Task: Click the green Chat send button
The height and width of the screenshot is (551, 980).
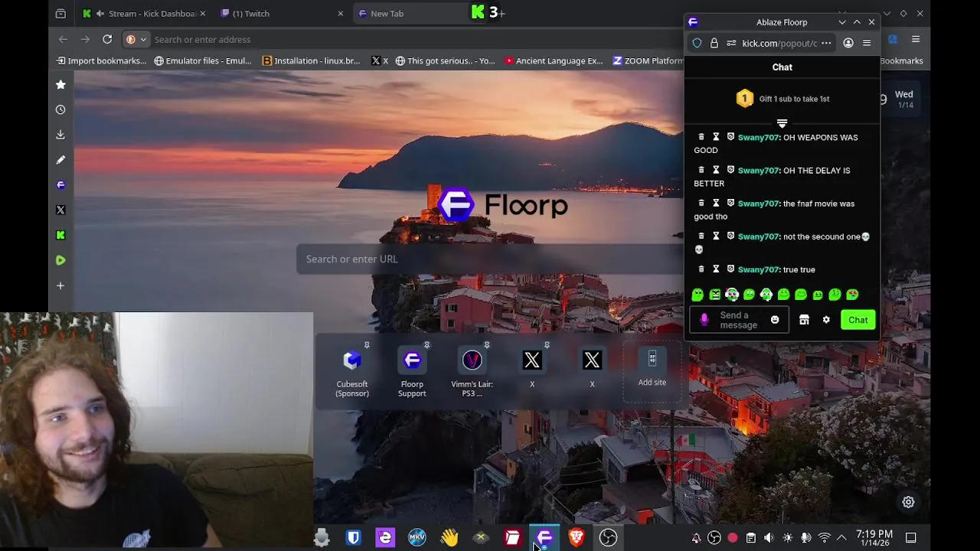Action: click(x=857, y=320)
